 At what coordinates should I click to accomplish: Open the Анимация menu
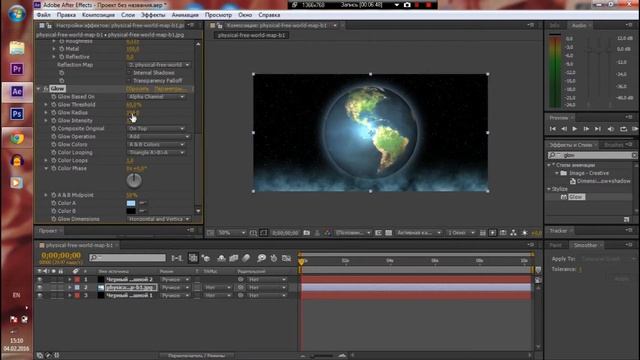point(185,15)
